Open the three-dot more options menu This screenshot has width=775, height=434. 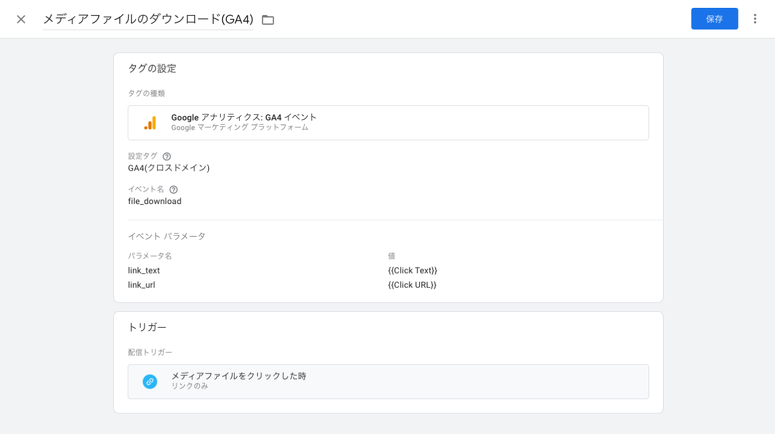click(x=755, y=19)
